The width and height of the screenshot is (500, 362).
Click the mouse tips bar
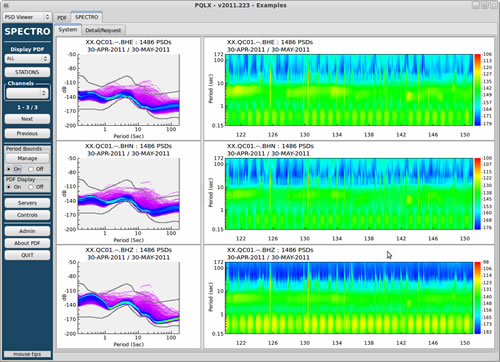[27, 354]
